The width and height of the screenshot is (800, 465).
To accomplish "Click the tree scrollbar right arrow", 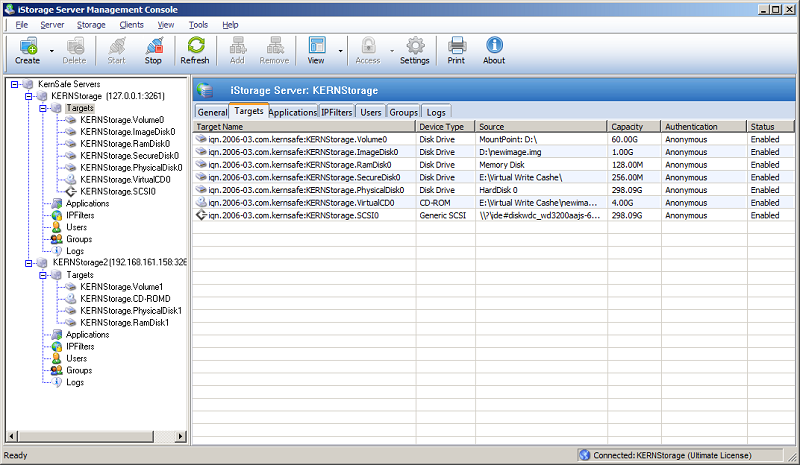I will 180,436.
